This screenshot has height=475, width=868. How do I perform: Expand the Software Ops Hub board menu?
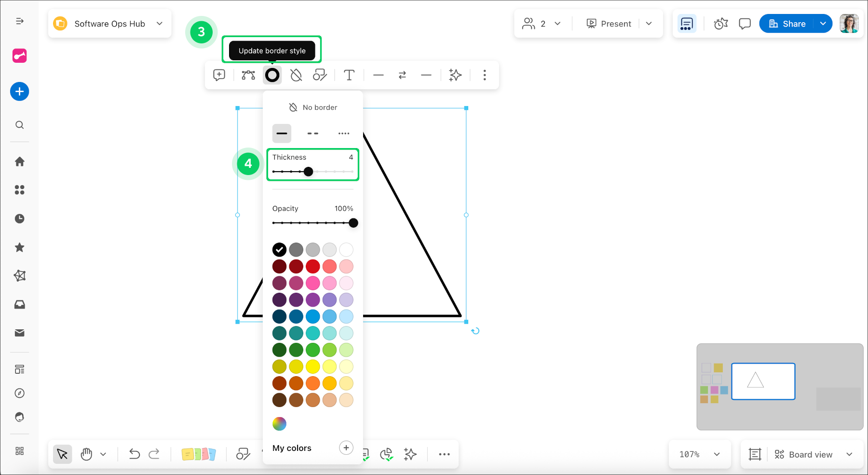160,23
